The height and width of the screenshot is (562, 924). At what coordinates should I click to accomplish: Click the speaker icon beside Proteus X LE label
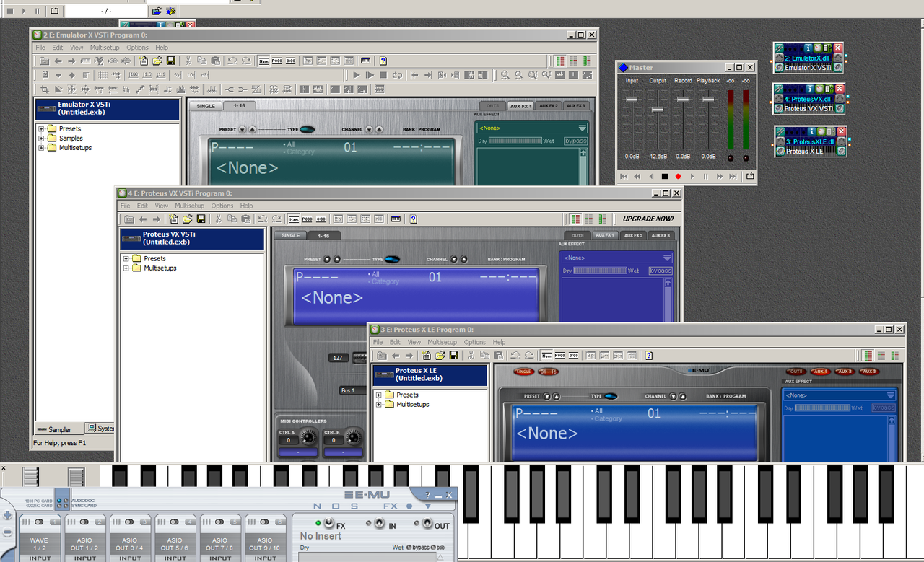tap(780, 151)
